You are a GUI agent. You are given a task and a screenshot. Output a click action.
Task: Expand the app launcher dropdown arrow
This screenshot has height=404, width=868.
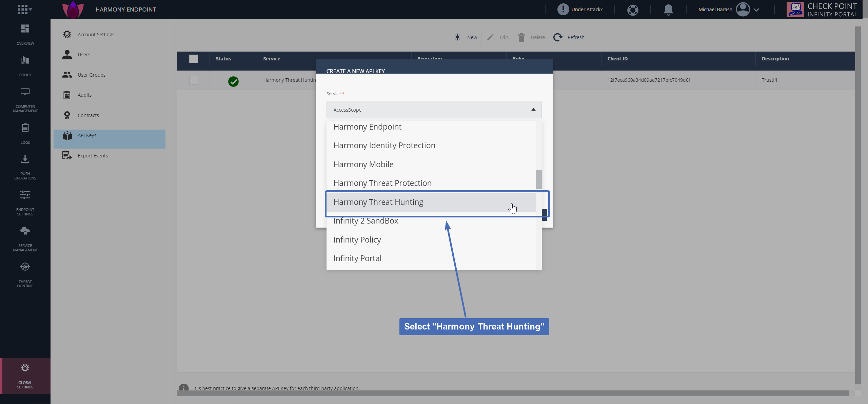click(x=31, y=9)
